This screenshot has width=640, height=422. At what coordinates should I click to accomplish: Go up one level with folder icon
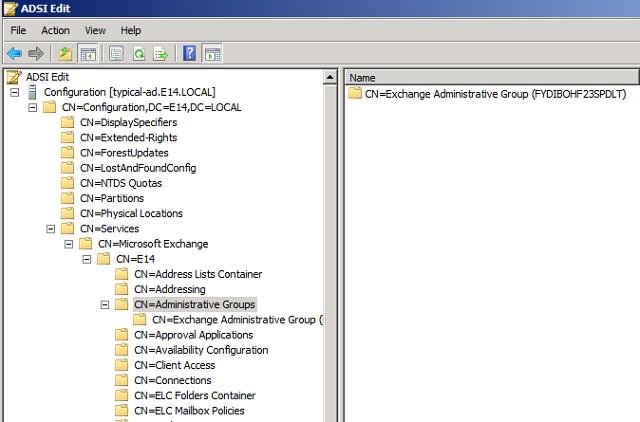[65, 53]
